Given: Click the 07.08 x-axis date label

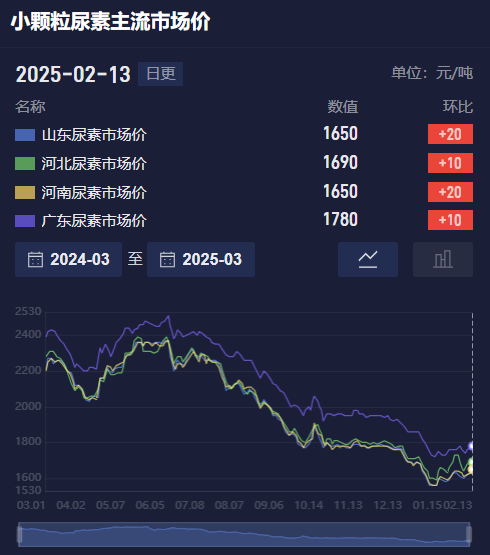Looking at the screenshot, I should (x=189, y=505).
